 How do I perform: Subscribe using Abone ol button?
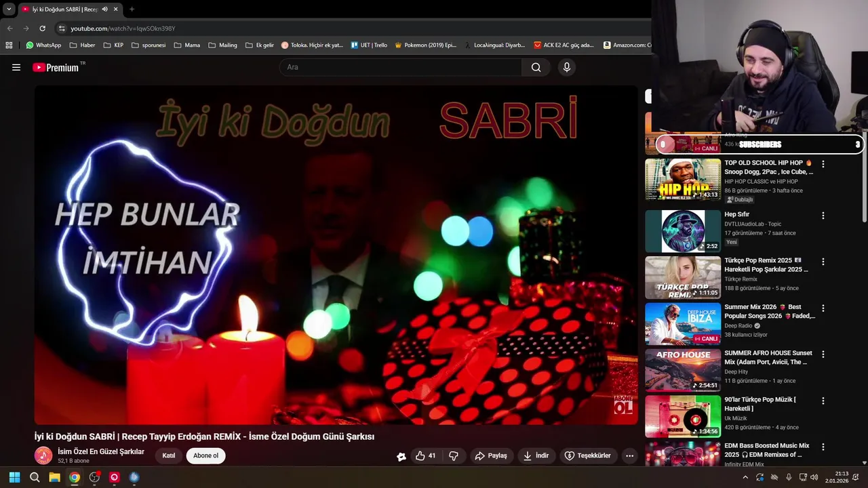205,455
